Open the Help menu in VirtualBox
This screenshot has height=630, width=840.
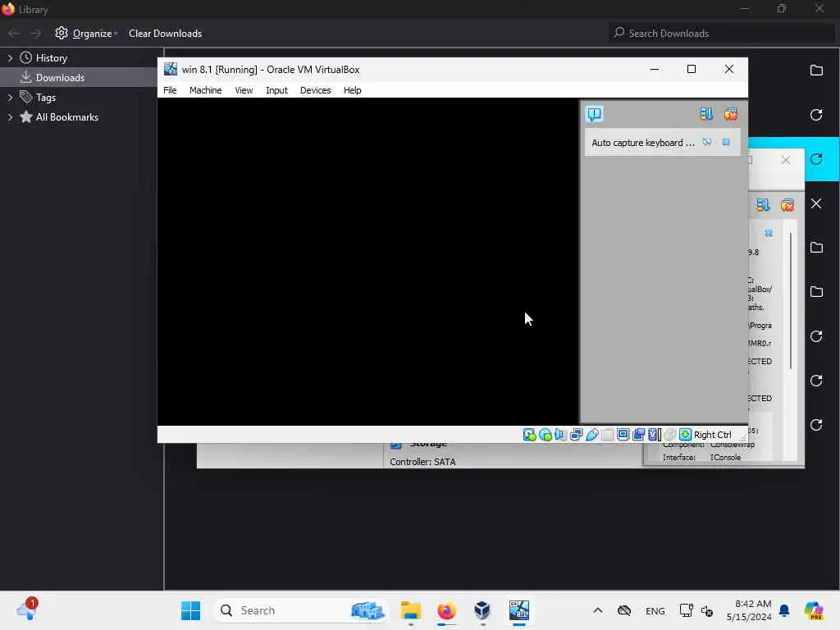point(352,90)
